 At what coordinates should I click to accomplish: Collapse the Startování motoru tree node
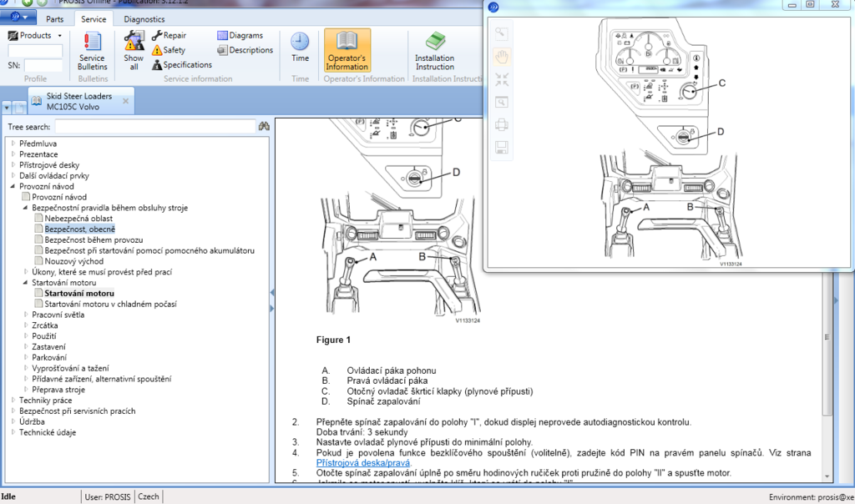(x=25, y=283)
